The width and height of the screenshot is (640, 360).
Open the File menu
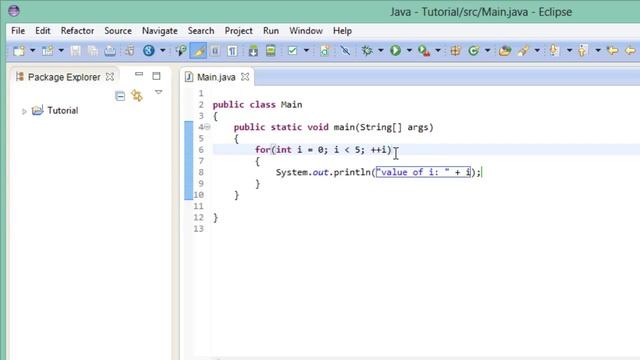click(x=18, y=31)
